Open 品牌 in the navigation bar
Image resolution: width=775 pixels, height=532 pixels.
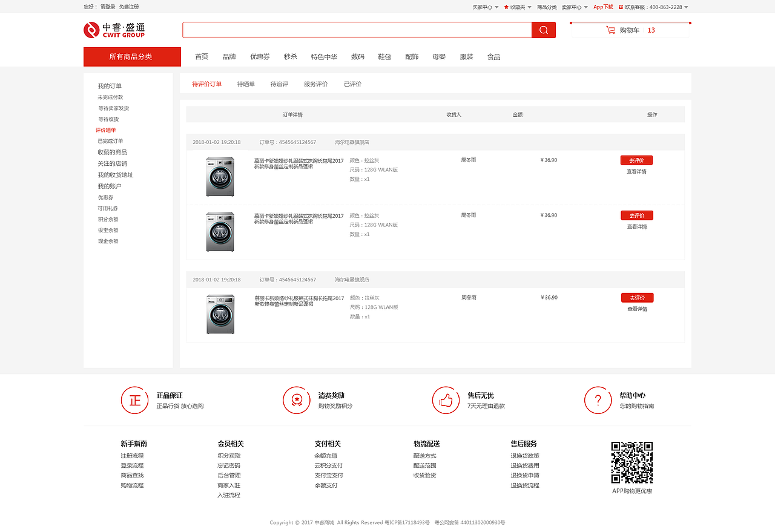click(x=229, y=57)
